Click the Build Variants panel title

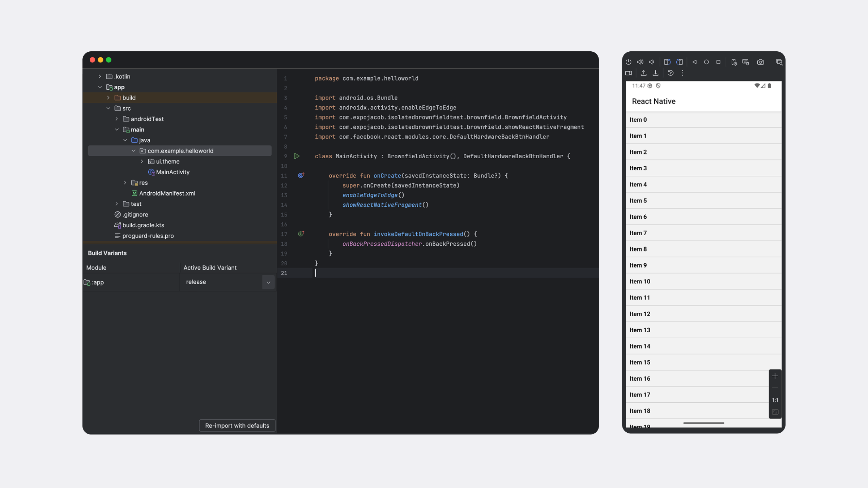pos(107,253)
